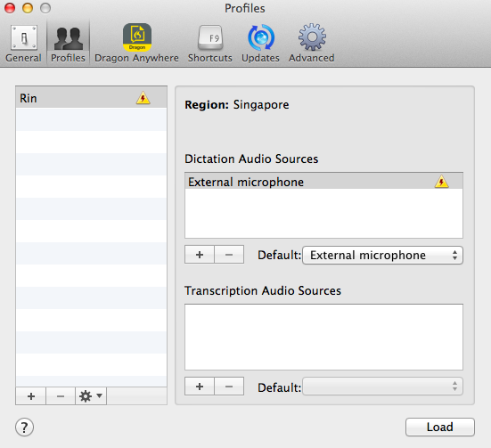Open Default dictation source dropdown
This screenshot has height=448, width=491.
click(x=382, y=255)
